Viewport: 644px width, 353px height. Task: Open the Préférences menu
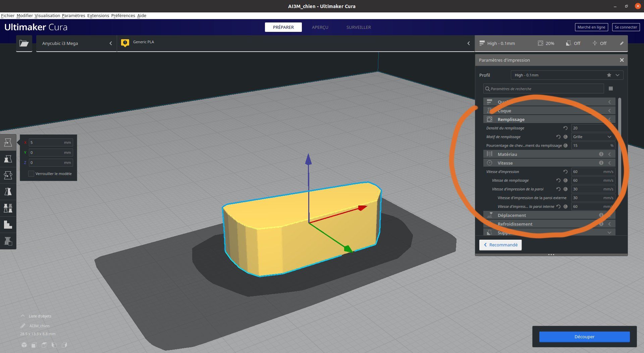point(123,15)
